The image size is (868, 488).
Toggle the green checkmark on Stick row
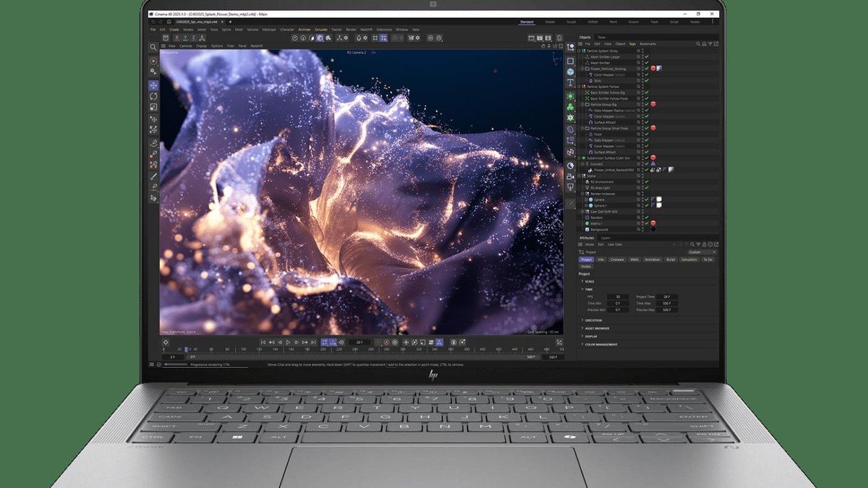[647, 80]
